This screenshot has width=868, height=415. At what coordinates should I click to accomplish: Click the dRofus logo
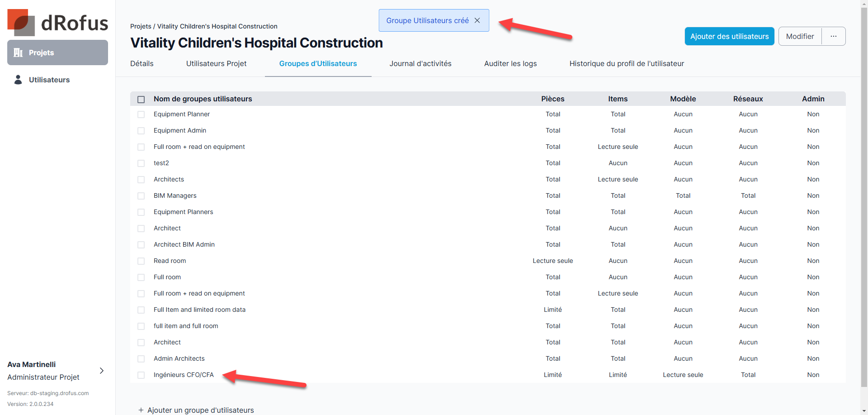[x=57, y=23]
